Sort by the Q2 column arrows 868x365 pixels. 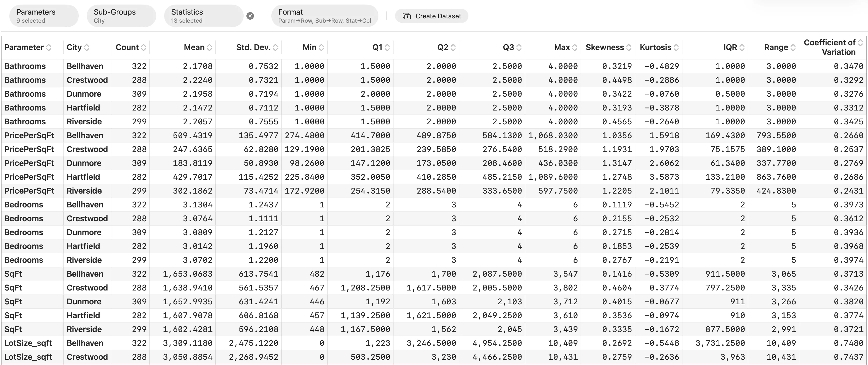click(453, 48)
